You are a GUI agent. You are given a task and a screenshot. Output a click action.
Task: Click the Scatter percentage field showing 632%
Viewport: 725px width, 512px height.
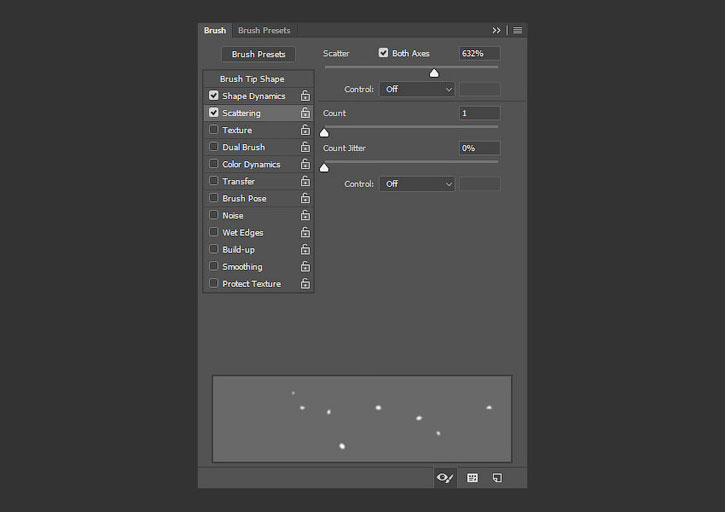479,54
